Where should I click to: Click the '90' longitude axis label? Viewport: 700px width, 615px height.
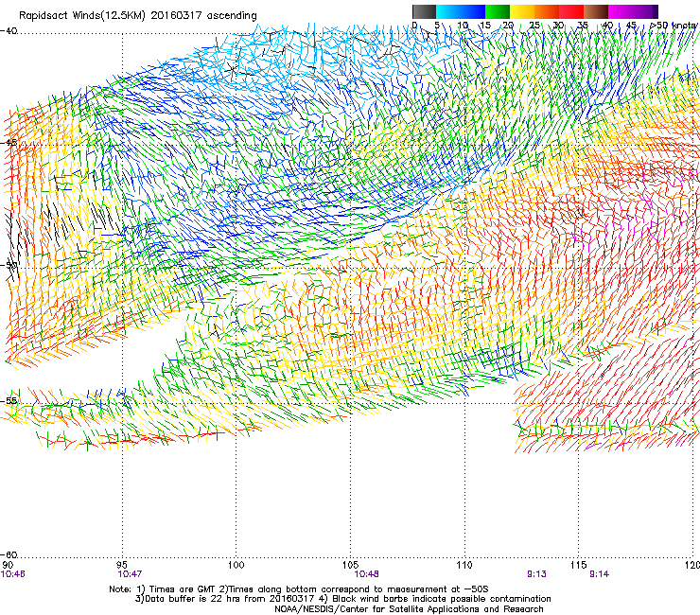coord(7,565)
